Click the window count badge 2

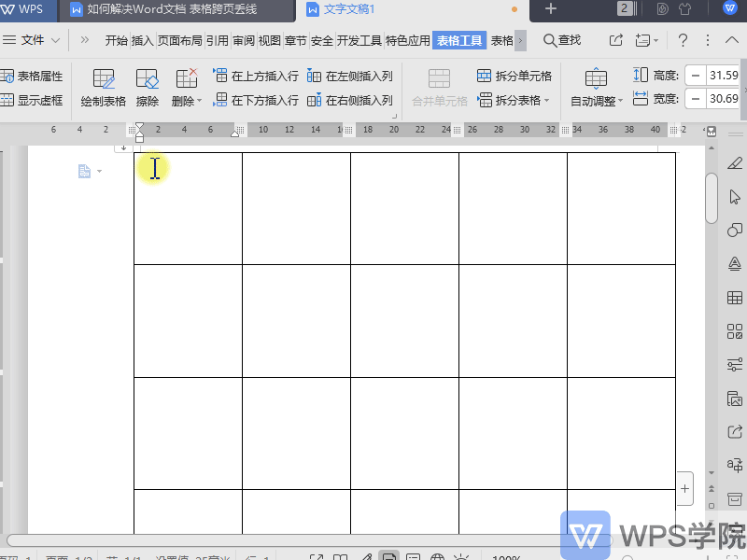tap(624, 8)
